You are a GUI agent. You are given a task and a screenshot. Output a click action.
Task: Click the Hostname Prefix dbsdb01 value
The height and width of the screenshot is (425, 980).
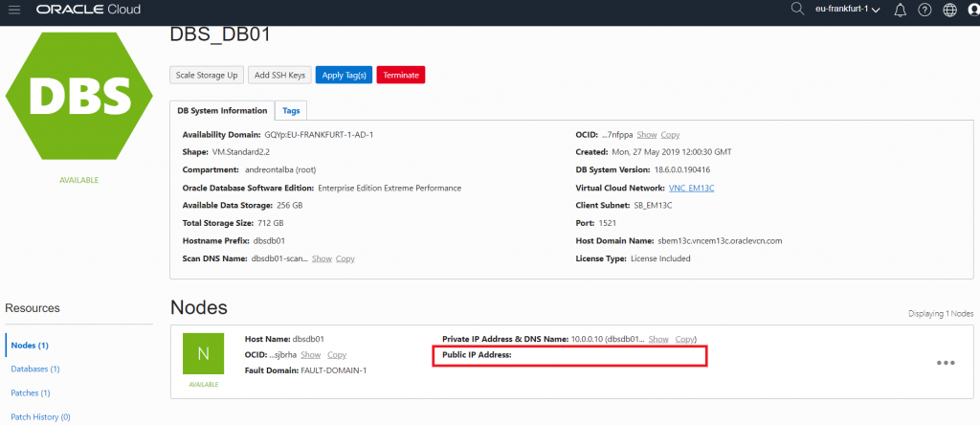(269, 240)
